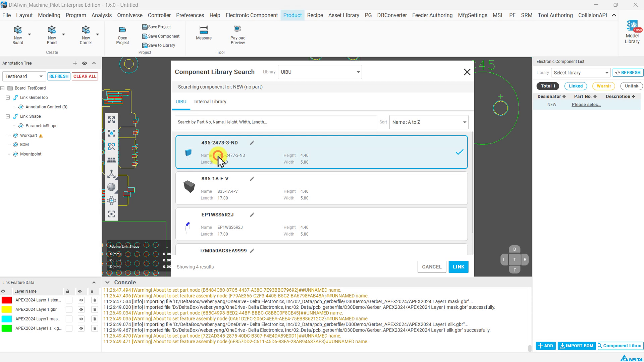Switch to the UIBU tab

point(181,102)
